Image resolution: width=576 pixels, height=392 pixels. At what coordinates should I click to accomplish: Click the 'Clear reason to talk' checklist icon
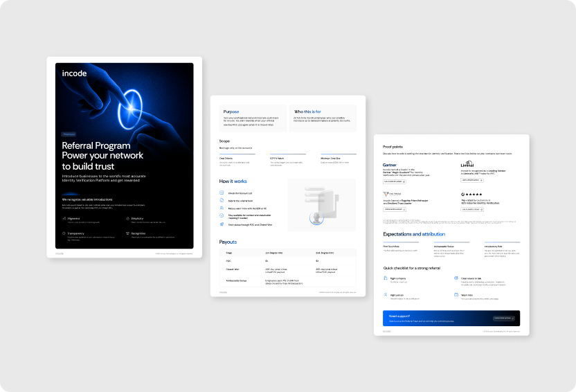pyautogui.click(x=456, y=278)
